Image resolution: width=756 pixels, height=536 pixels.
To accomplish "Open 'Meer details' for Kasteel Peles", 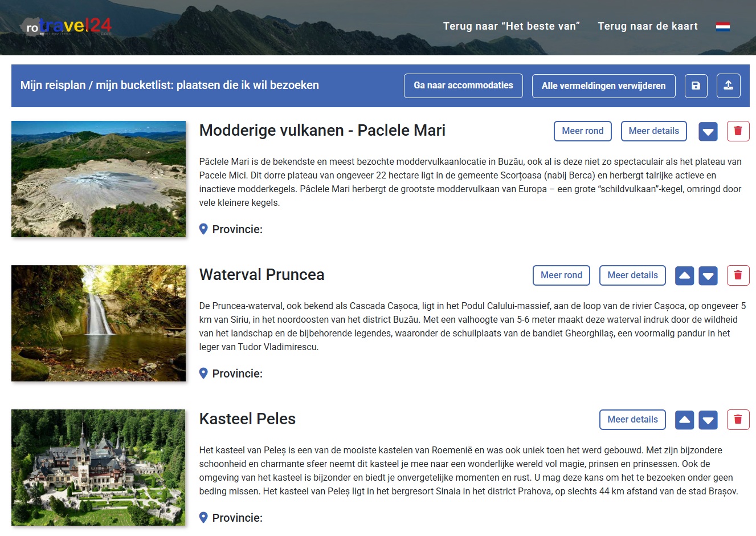I will pos(632,420).
